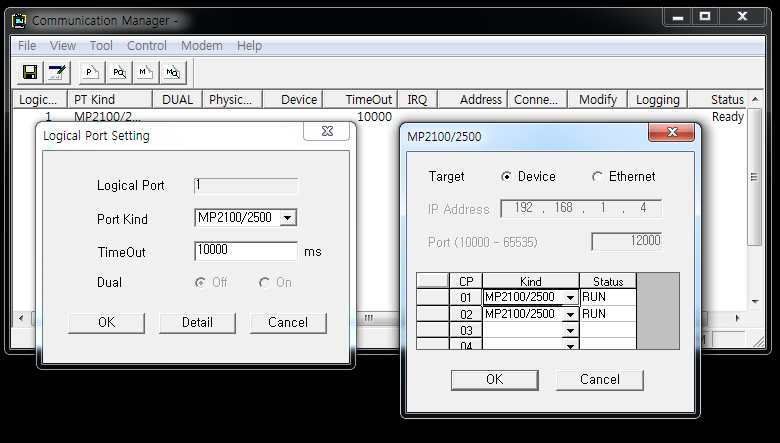Click OK in the MP2100/2500 dialog

click(494, 380)
